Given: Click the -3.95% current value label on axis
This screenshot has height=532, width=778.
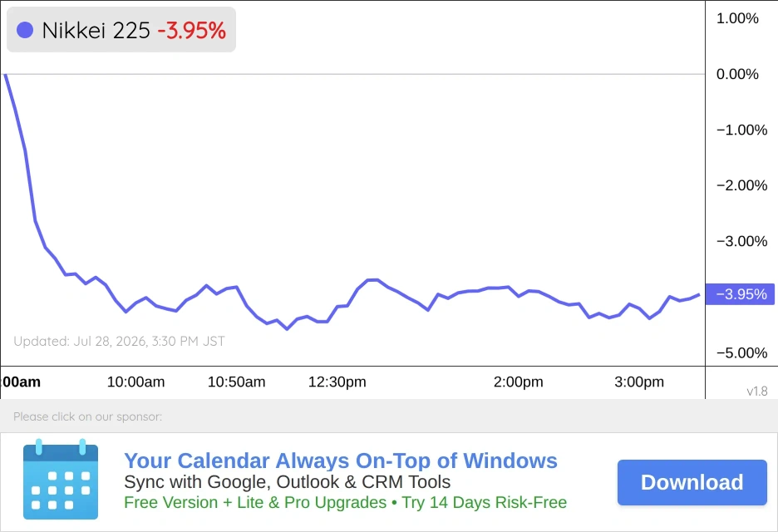Looking at the screenshot, I should tap(740, 294).
